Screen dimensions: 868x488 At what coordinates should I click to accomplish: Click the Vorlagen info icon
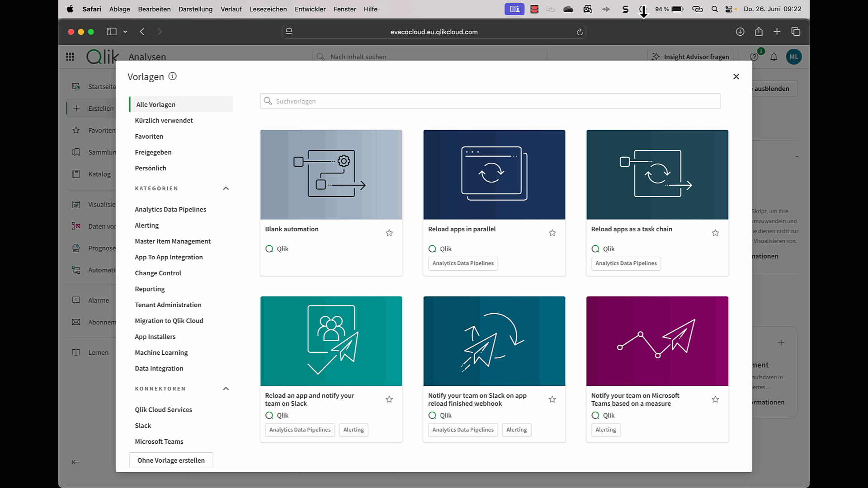click(x=172, y=76)
